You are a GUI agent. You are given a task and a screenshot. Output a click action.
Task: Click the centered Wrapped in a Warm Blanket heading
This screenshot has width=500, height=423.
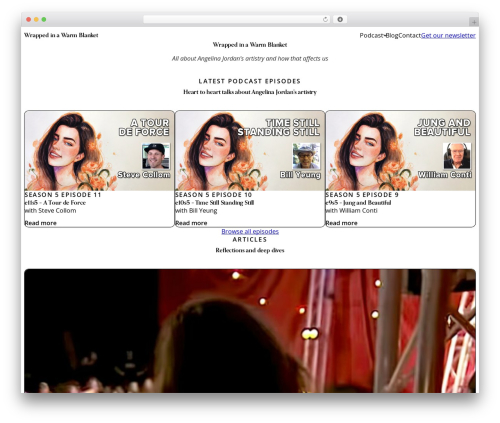pyautogui.click(x=250, y=45)
